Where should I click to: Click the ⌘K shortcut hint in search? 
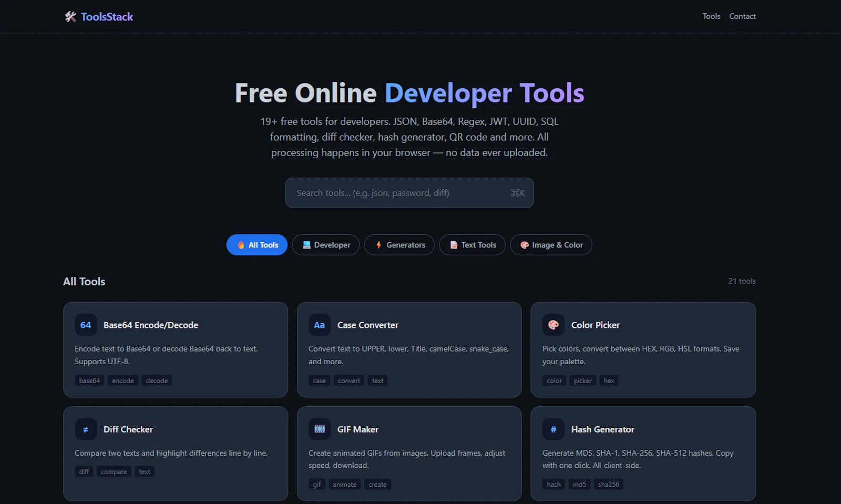(x=518, y=193)
